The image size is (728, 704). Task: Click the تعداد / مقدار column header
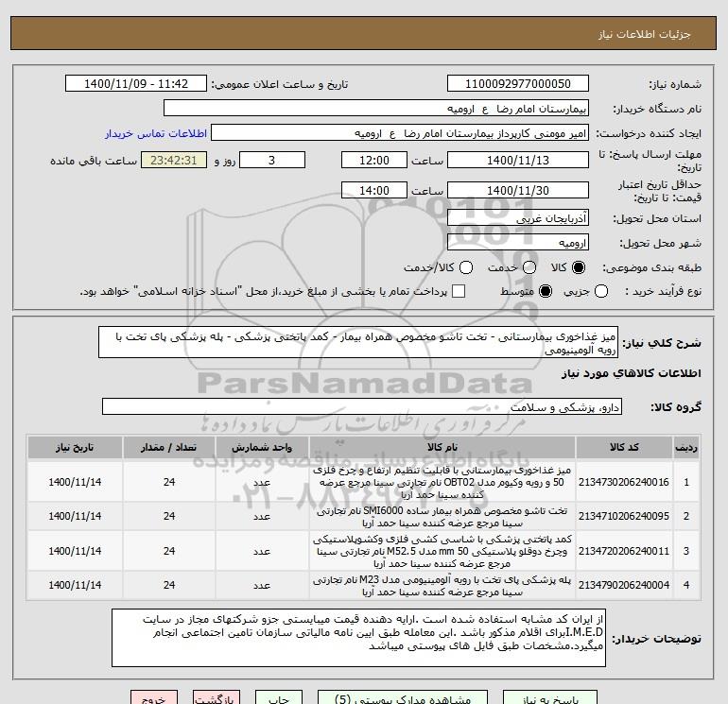(x=169, y=447)
